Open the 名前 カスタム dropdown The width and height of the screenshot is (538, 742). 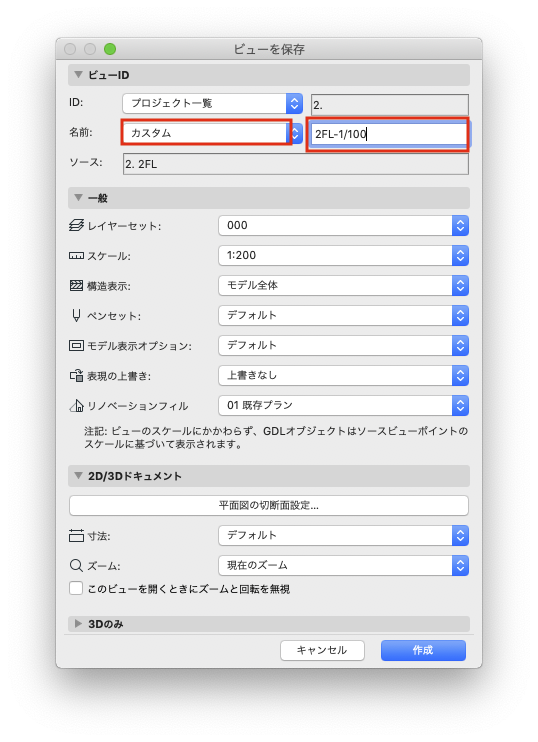pos(212,133)
